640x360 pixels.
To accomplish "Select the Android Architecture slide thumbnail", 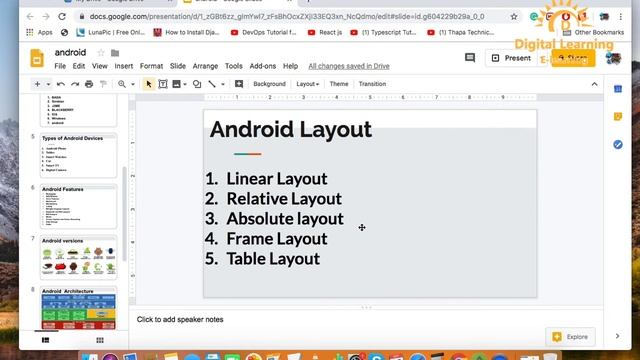I will pos(78,308).
